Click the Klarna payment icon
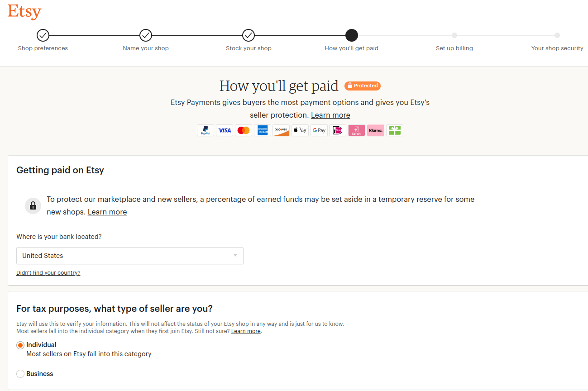The height and width of the screenshot is (391, 588). tap(376, 130)
